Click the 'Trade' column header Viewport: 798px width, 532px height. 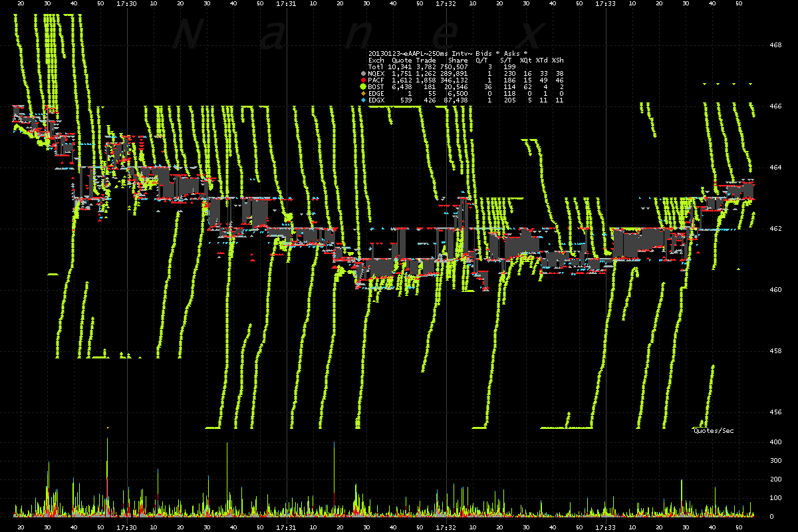tap(426, 61)
